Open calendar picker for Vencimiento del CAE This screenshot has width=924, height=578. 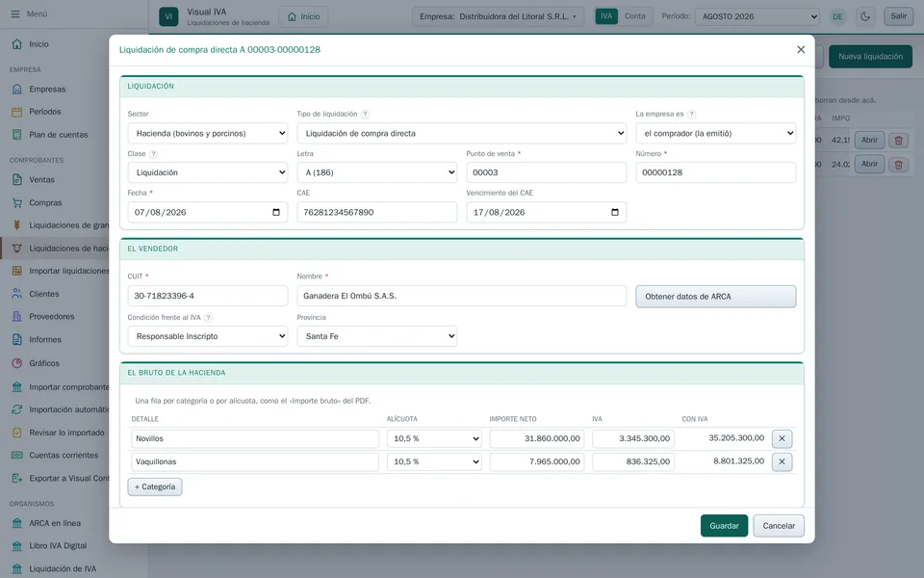[615, 212]
